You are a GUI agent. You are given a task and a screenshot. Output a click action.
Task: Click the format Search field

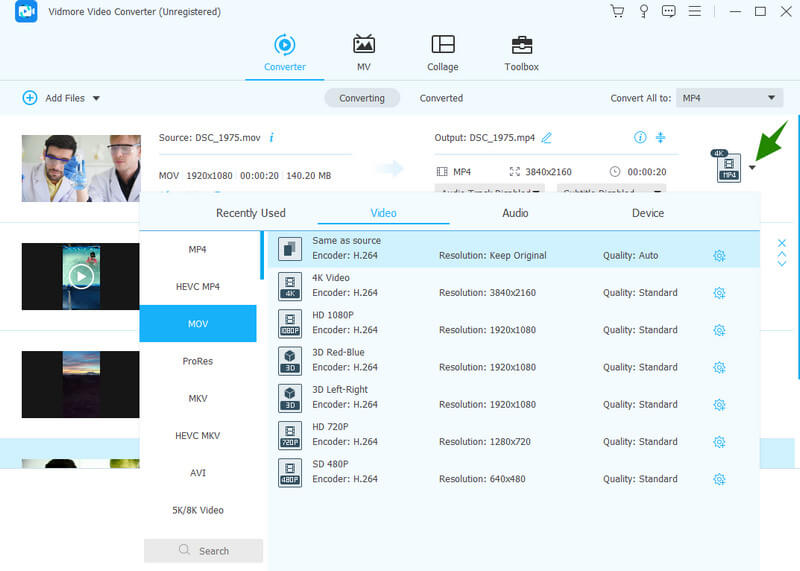[x=204, y=551]
